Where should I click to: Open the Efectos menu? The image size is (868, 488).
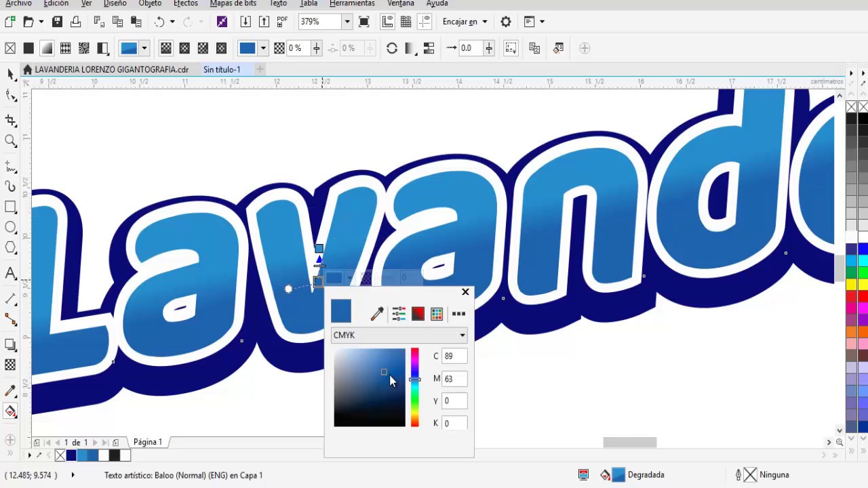(x=186, y=3)
